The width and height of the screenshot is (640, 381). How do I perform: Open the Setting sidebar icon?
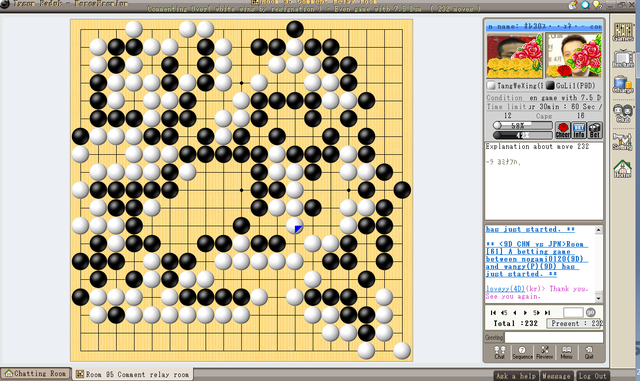coord(623,141)
